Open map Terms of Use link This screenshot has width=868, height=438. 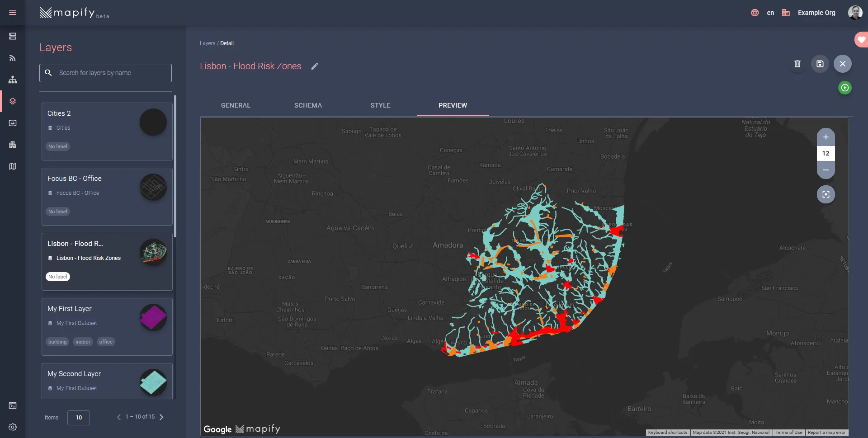(789, 433)
